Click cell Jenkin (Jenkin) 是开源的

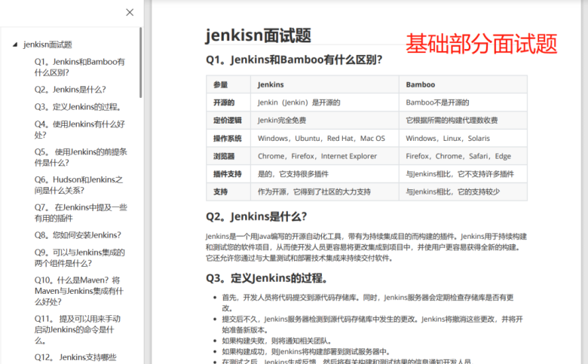click(325, 102)
